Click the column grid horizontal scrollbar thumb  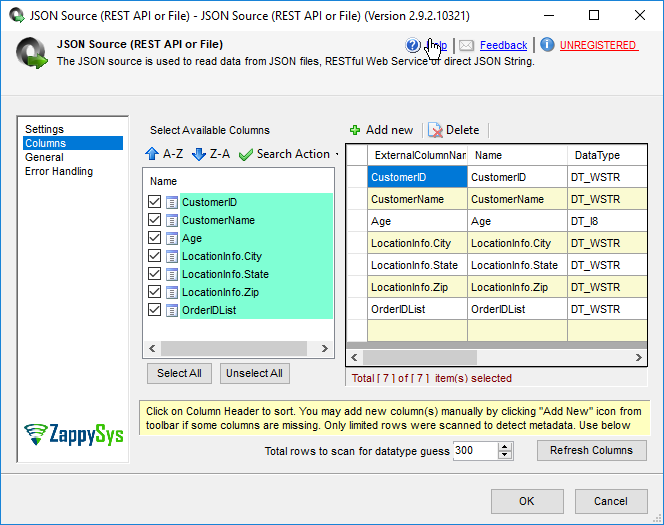(420, 357)
